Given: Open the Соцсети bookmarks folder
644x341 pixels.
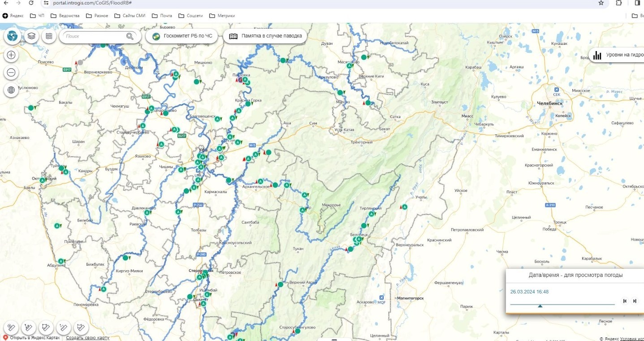Looking at the screenshot, I should tap(190, 16).
